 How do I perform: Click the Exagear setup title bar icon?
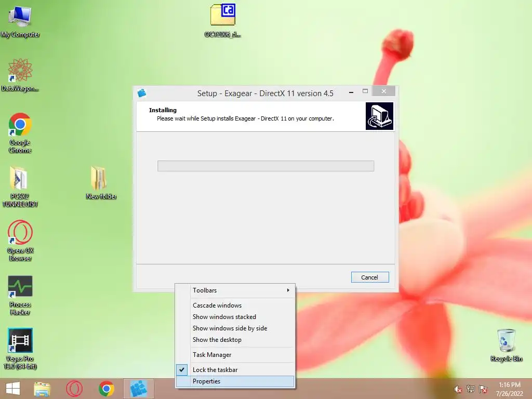point(142,93)
